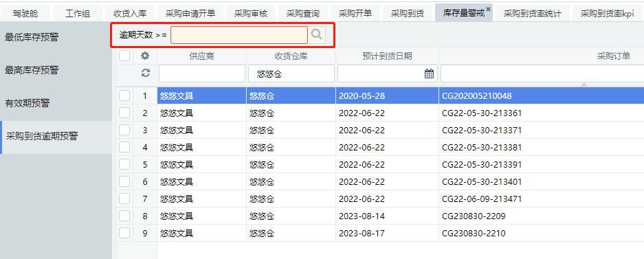Screen dimensions: 644x259
Task: Select order CG22-05-30-213401 cell
Action: click(x=542, y=182)
